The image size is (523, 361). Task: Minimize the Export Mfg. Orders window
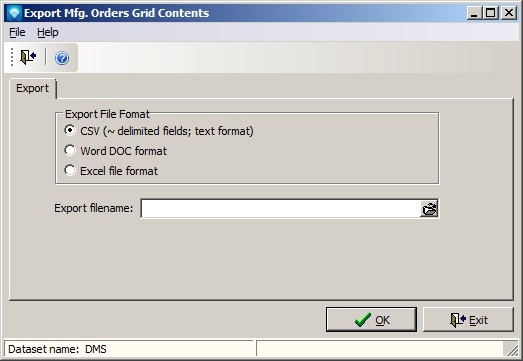(x=474, y=13)
